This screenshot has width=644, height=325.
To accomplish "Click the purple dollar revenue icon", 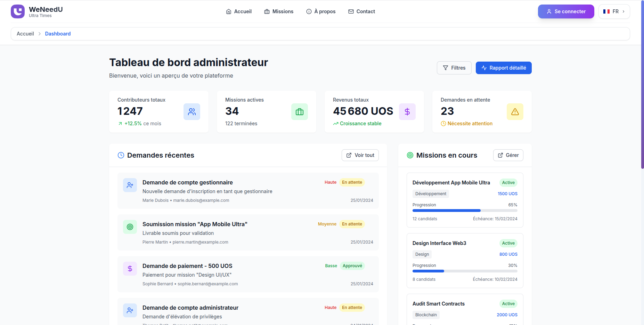I will tap(407, 112).
